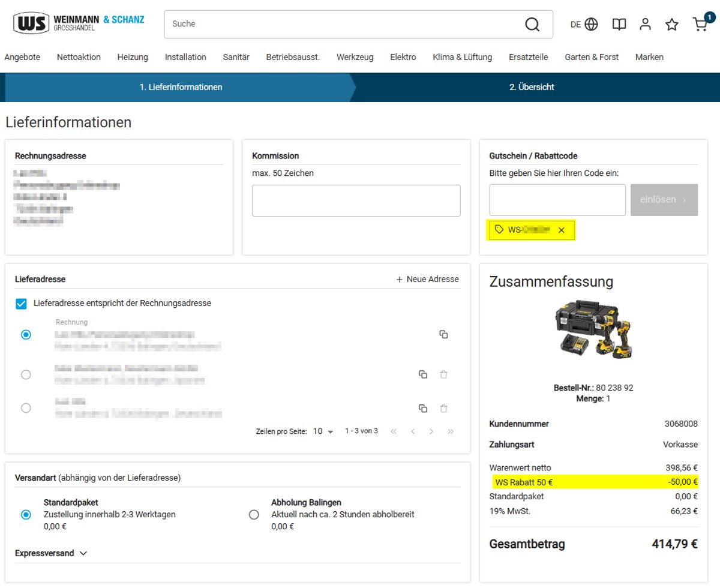Viewport: 720px width, 588px height.
Task: Click the DeWalt tool set product image
Action: click(593, 328)
